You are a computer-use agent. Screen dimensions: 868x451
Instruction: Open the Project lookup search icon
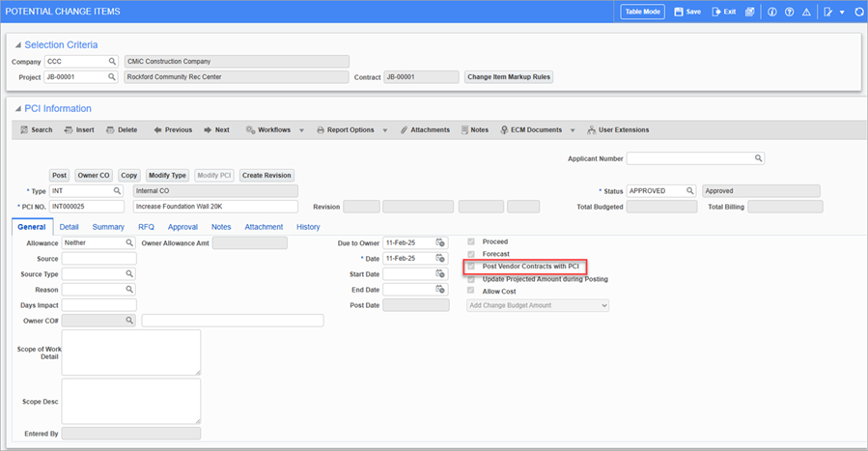[x=112, y=77]
